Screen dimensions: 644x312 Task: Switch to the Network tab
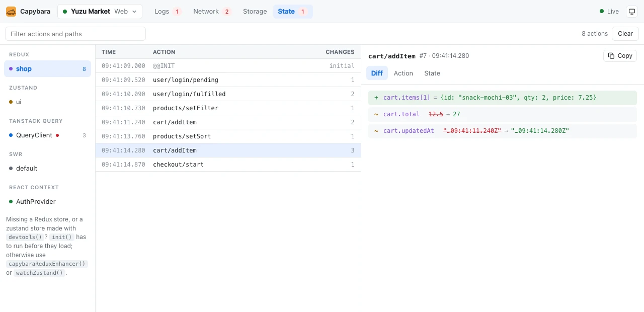click(212, 12)
